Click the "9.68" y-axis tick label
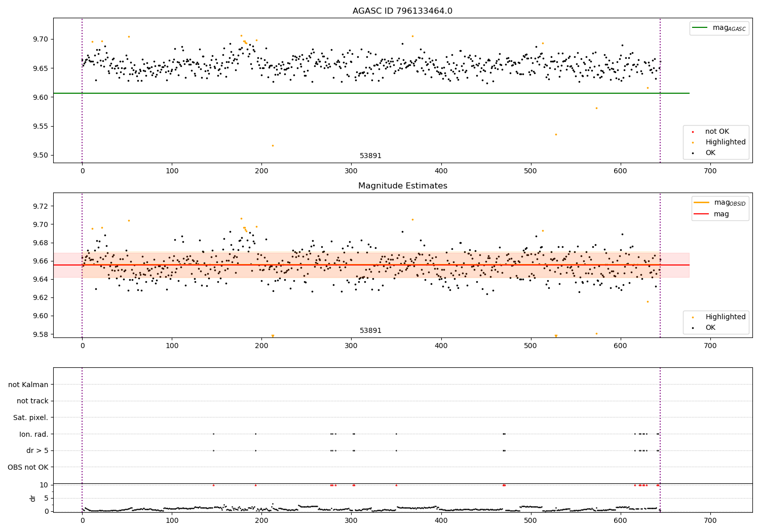This screenshot has width=760, height=532. [40, 243]
